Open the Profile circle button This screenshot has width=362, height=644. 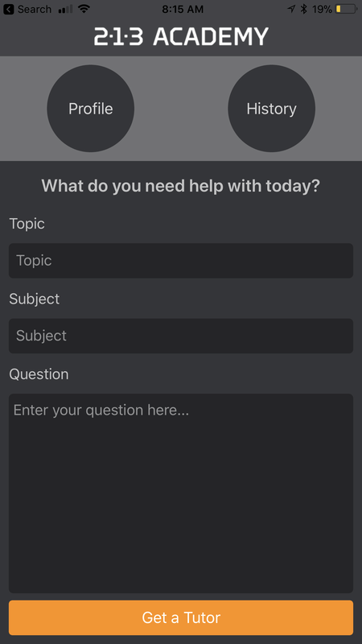90,109
